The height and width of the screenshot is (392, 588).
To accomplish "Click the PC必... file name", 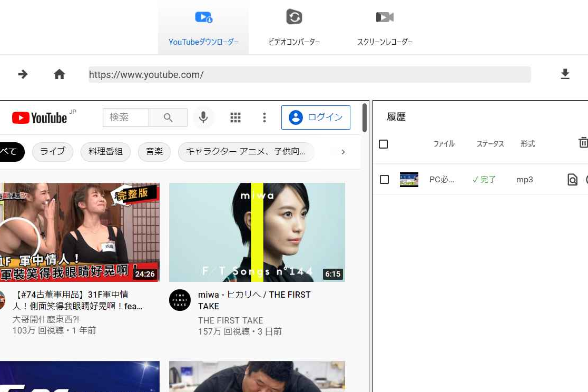I will click(442, 180).
